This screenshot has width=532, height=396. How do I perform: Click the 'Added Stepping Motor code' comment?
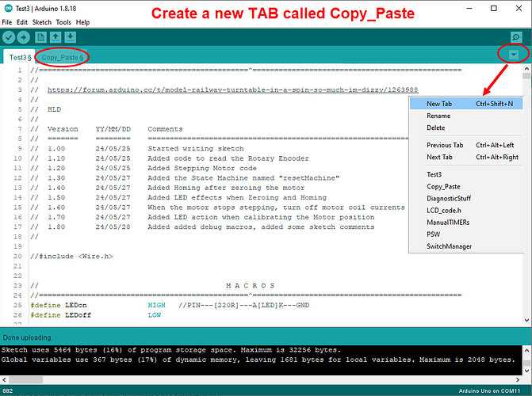point(202,168)
